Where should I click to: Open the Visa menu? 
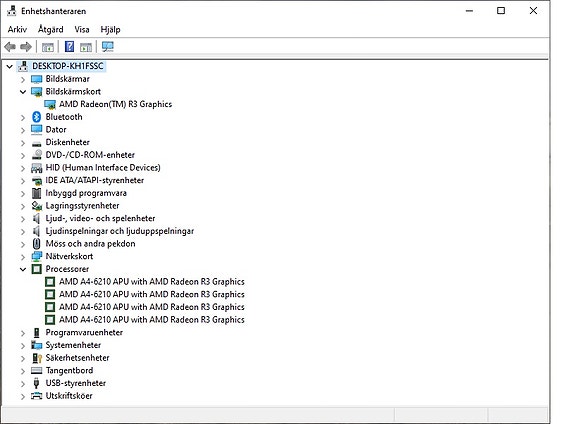(82, 29)
